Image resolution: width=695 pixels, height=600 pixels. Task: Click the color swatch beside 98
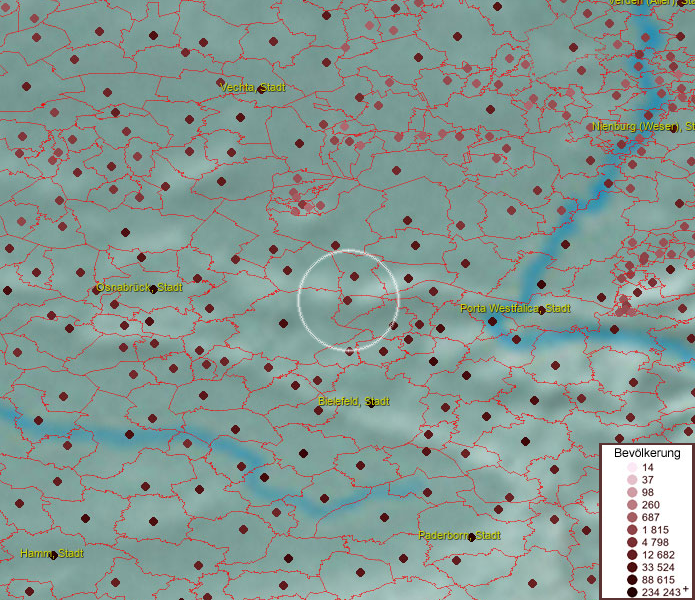pos(632,492)
